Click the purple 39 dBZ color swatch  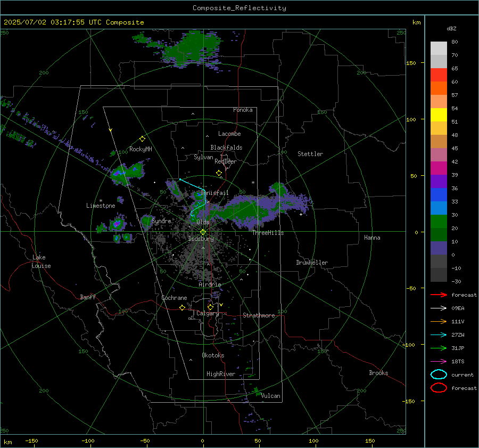pyautogui.click(x=439, y=182)
